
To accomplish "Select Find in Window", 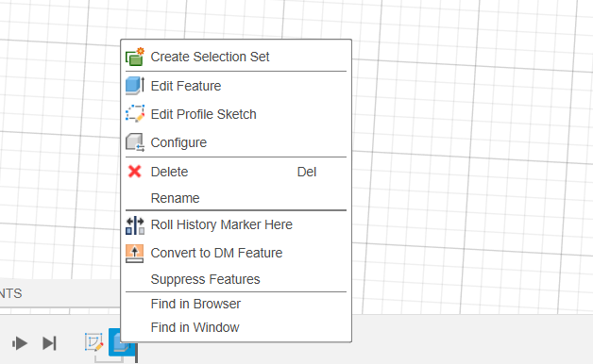I will click(x=236, y=327).
